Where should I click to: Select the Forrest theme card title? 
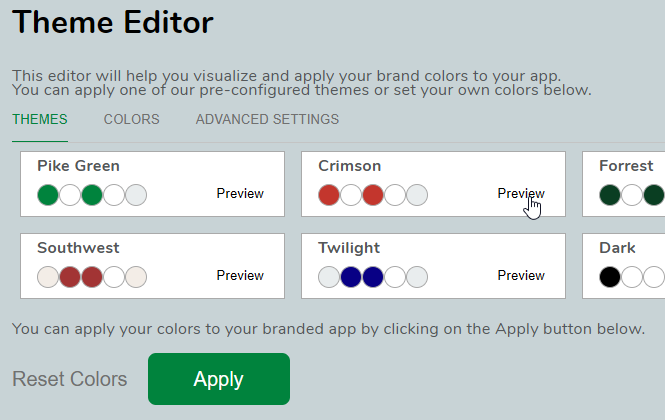coord(626,166)
